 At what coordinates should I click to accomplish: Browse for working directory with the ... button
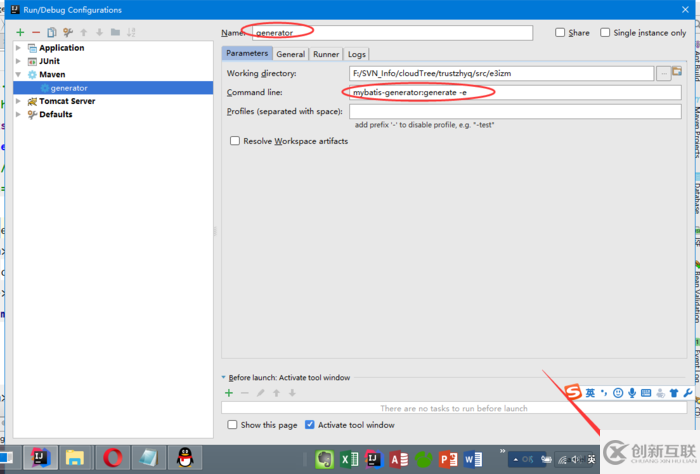tap(664, 73)
